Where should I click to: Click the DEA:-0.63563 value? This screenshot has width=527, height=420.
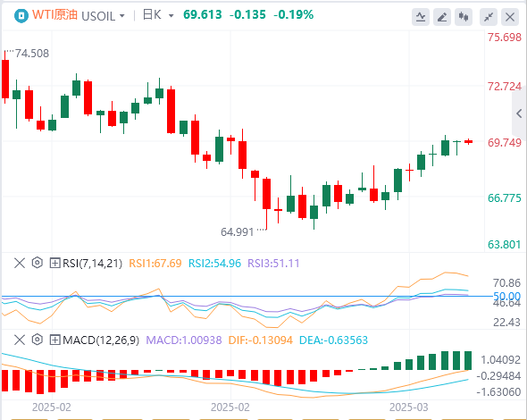pyautogui.click(x=333, y=340)
